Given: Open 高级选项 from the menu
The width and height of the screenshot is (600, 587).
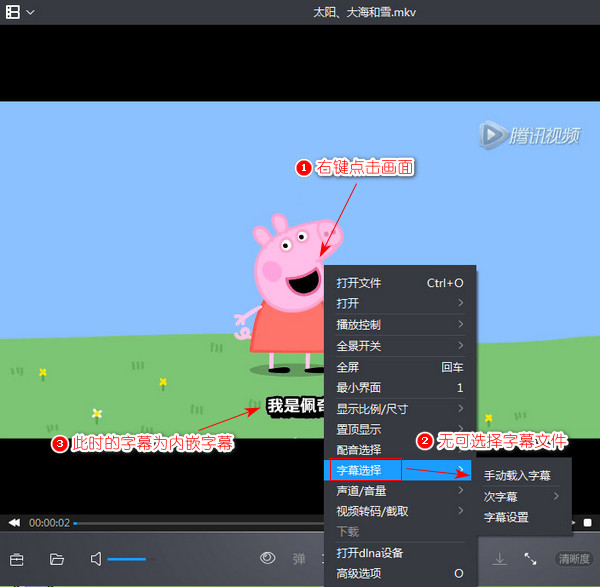Looking at the screenshot, I should (x=400, y=573).
